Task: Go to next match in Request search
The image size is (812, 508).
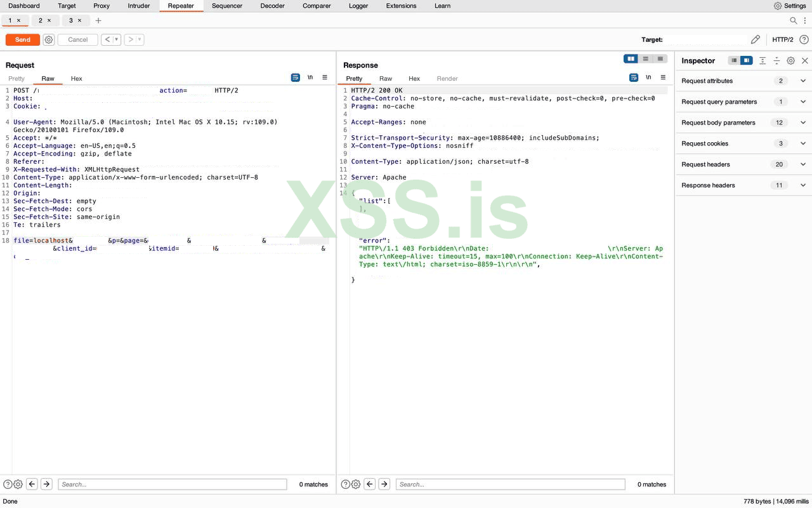Action: (x=46, y=484)
